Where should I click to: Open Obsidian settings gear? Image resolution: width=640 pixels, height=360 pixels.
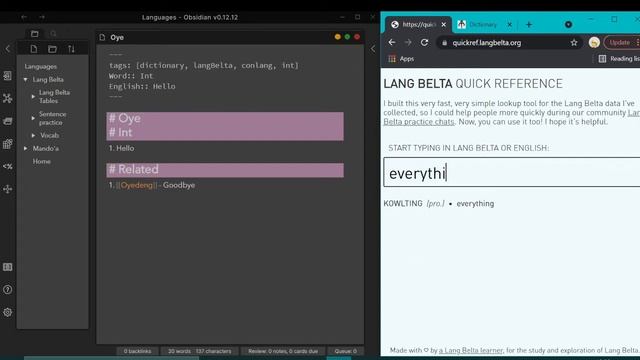coord(7,312)
